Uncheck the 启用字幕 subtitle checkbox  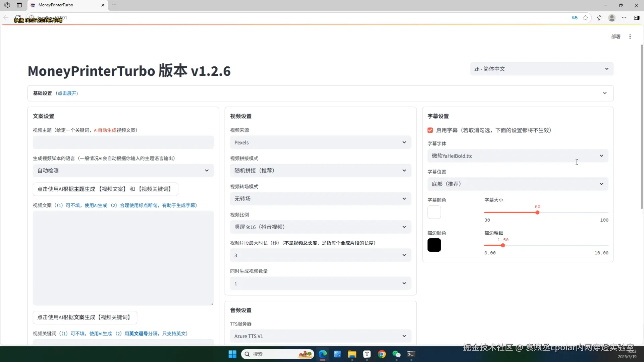(430, 130)
